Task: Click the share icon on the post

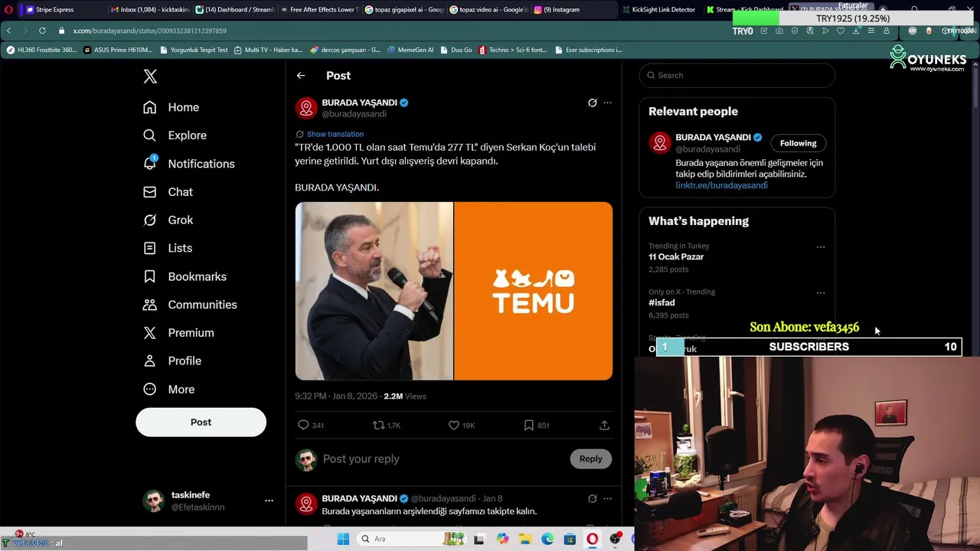Action: (604, 425)
